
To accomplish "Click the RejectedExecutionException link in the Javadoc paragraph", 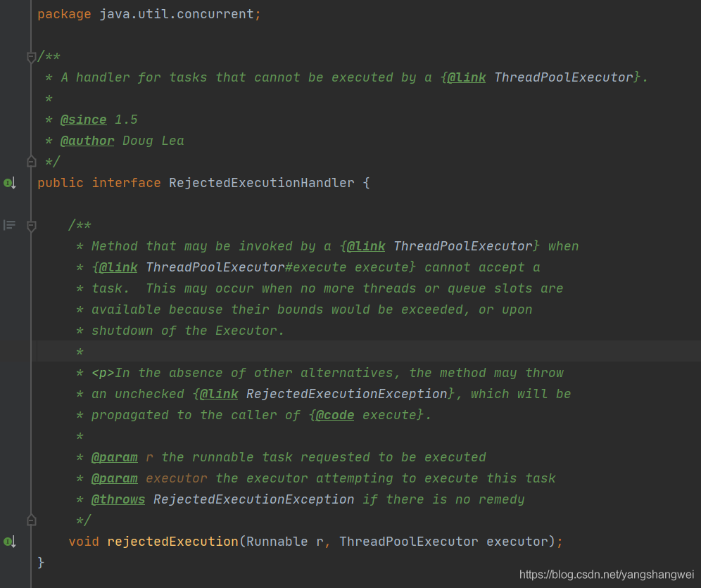I will pyautogui.click(x=346, y=394).
